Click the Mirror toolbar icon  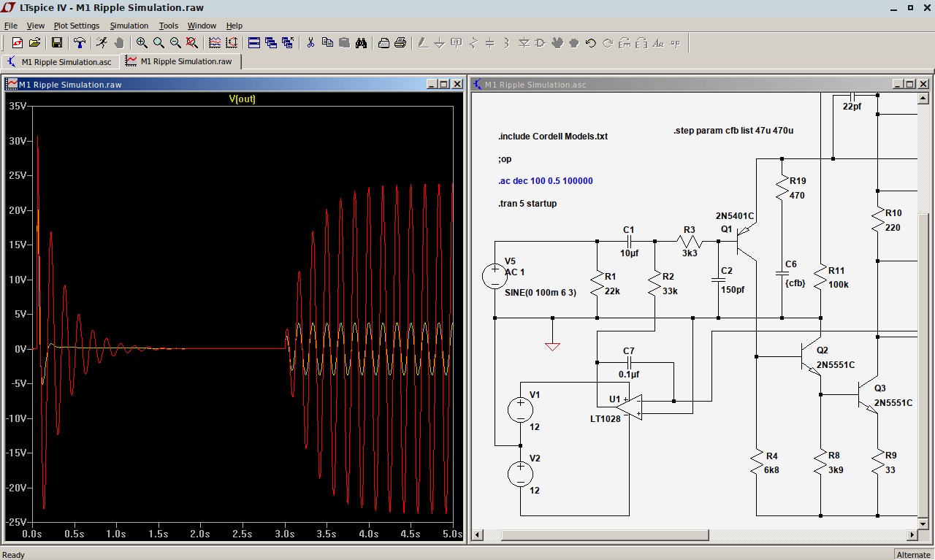641,43
